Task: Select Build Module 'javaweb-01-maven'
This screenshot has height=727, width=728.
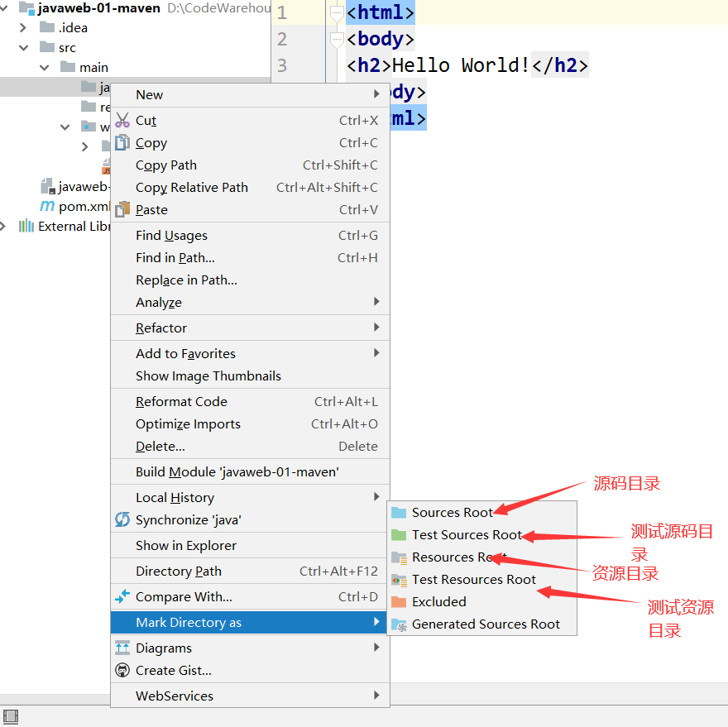Action: click(250, 471)
